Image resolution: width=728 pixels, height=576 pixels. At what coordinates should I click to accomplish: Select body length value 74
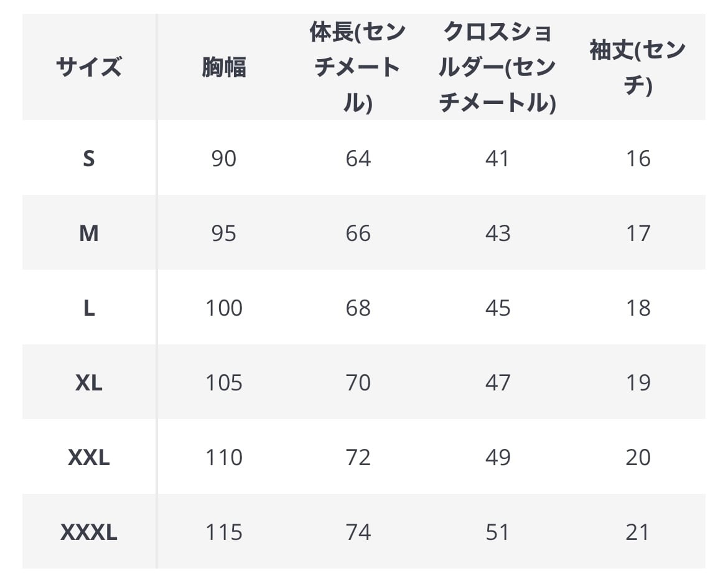[358, 532]
